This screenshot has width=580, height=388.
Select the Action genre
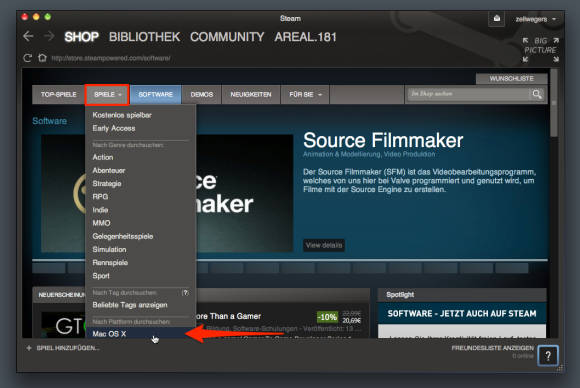pyautogui.click(x=103, y=157)
